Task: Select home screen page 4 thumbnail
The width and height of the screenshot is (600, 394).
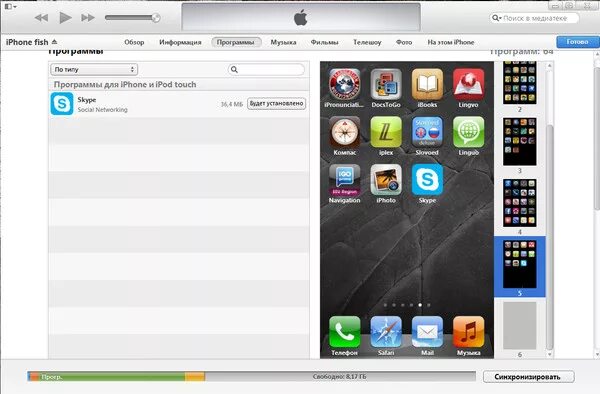Action: pyautogui.click(x=519, y=203)
